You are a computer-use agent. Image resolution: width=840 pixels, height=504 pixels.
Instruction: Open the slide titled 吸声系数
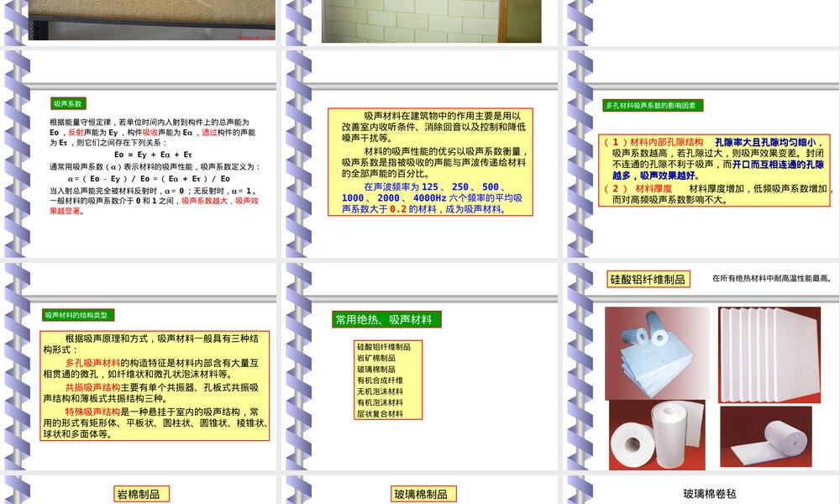click(140, 155)
